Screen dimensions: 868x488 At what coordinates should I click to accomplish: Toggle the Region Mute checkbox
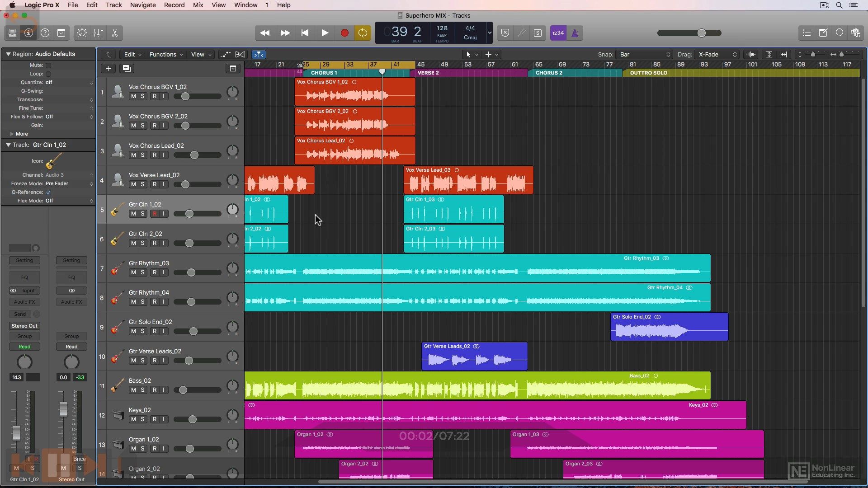point(48,66)
